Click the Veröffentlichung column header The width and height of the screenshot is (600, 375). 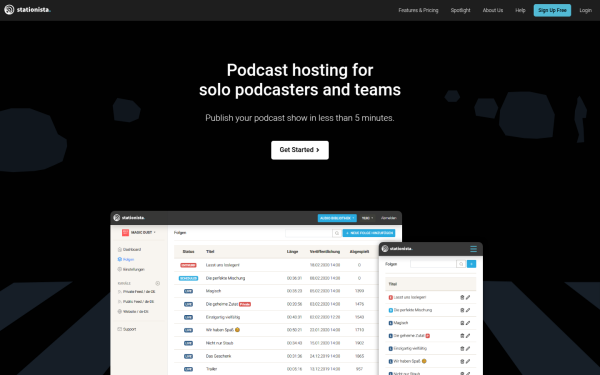point(325,252)
